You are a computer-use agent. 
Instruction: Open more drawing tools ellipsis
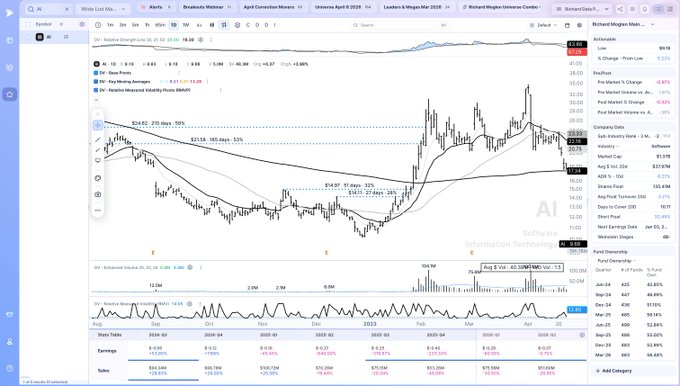(98, 210)
